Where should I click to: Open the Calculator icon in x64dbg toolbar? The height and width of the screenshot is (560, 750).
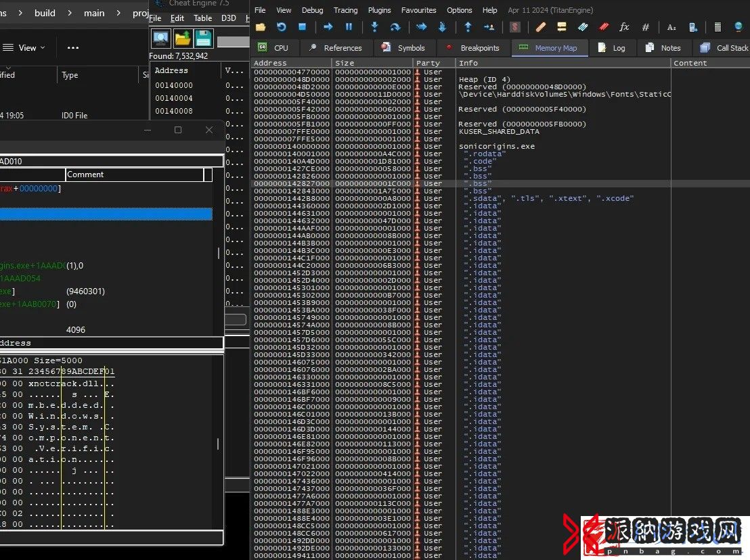[718, 27]
